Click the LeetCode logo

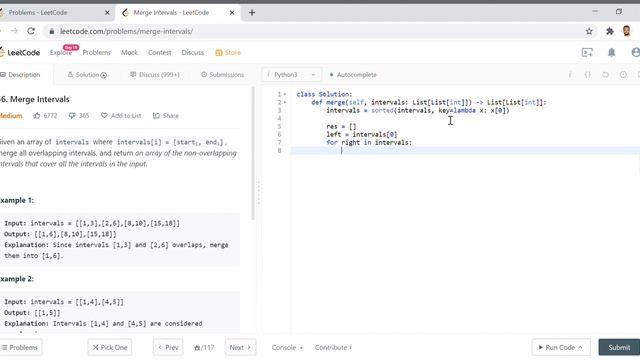(20, 52)
